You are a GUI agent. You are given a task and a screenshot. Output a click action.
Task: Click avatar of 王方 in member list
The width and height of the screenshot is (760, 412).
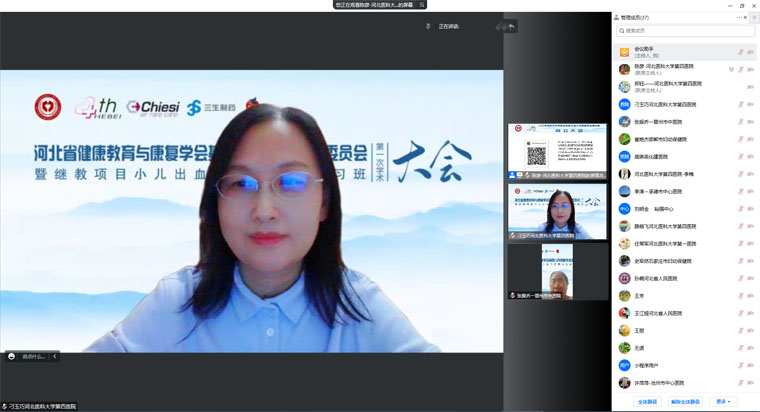[624, 295]
